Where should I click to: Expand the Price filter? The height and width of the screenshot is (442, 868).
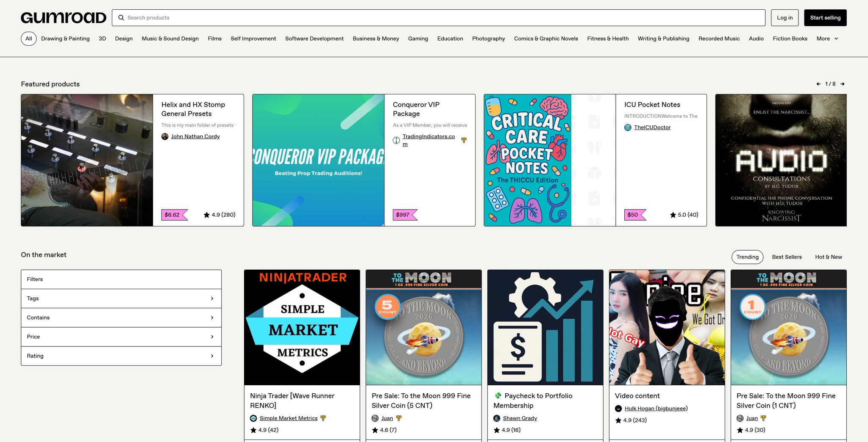click(121, 337)
